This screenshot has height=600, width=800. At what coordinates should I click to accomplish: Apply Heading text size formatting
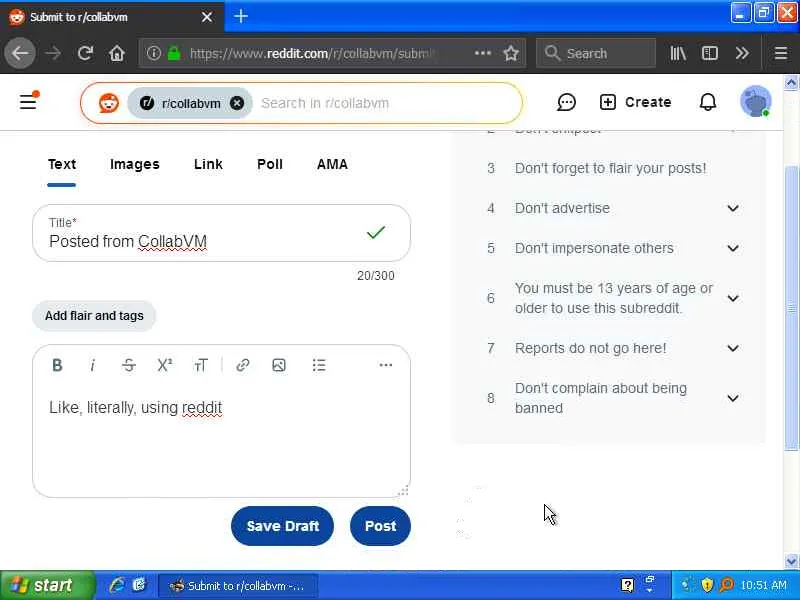point(201,365)
